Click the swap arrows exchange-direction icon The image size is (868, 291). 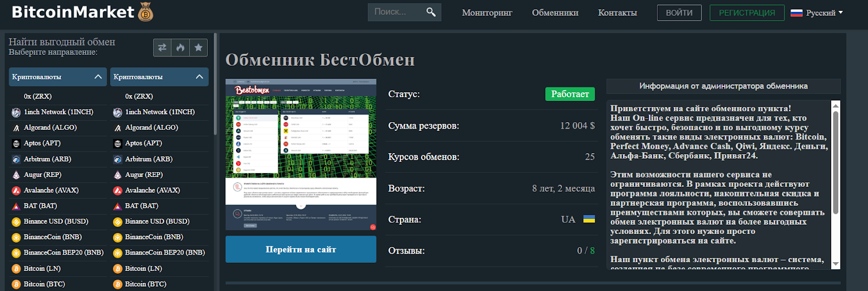pos(162,48)
